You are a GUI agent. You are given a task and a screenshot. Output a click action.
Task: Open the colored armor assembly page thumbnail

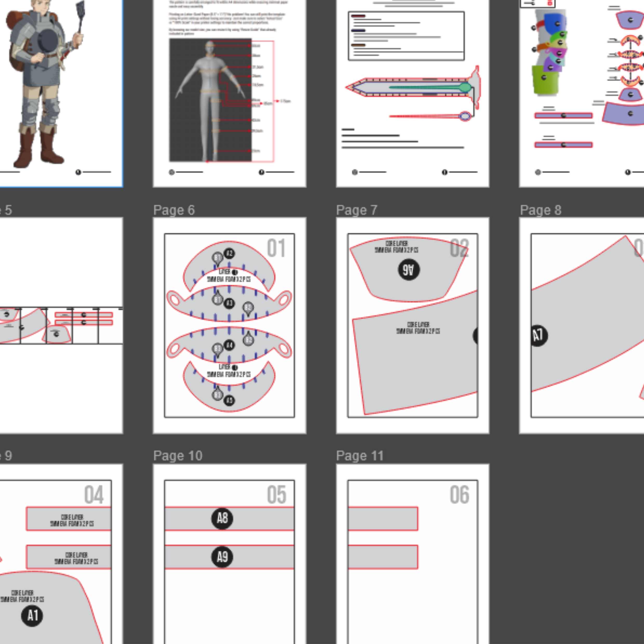582,93
